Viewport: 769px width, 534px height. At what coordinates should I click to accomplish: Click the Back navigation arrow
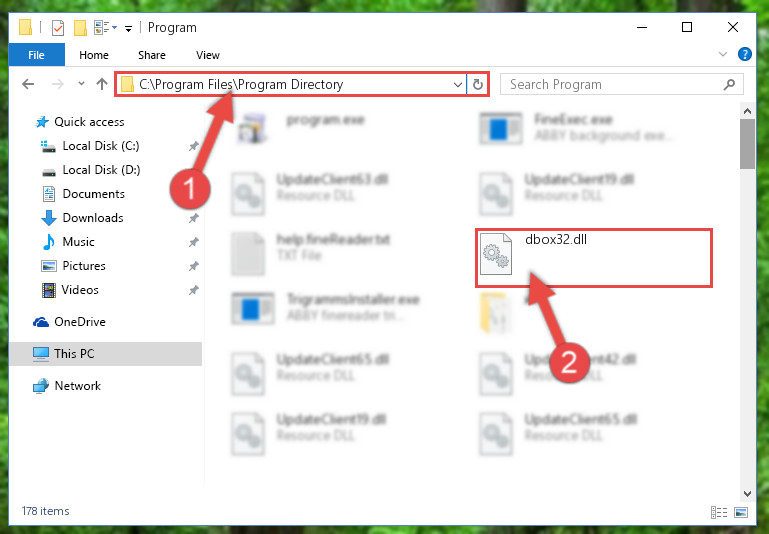(x=28, y=84)
